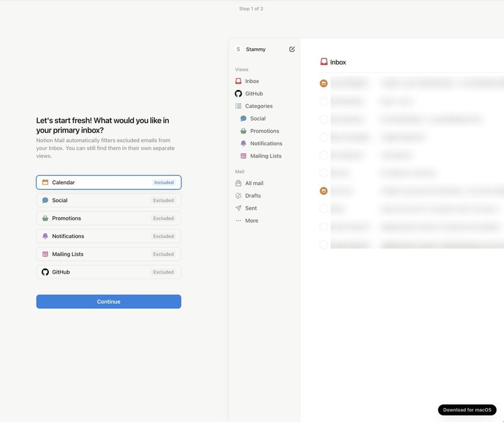
Task: Click the Inbox tray icon in sidebar
Action: [x=238, y=81]
